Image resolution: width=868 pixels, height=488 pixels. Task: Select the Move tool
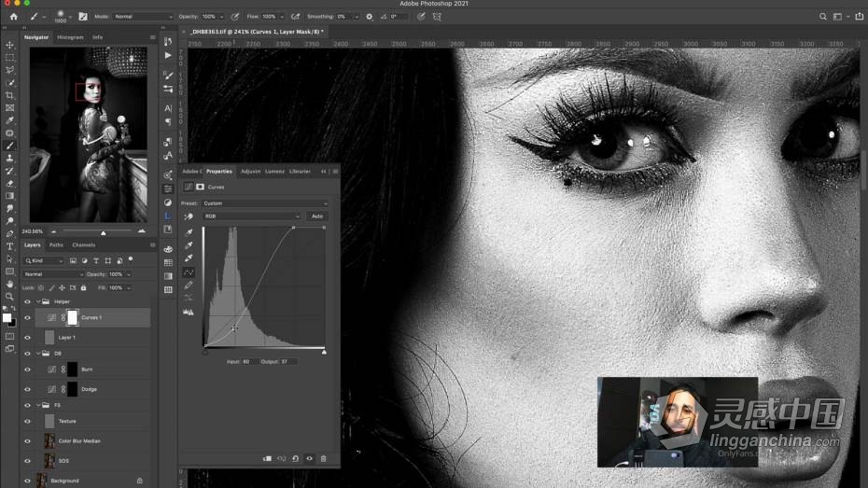point(9,45)
